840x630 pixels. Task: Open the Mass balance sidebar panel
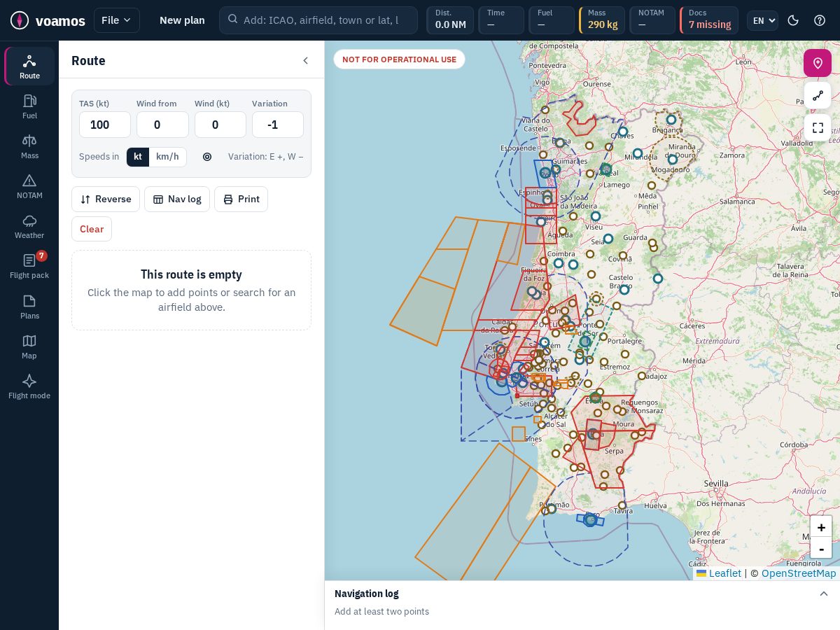click(29, 146)
